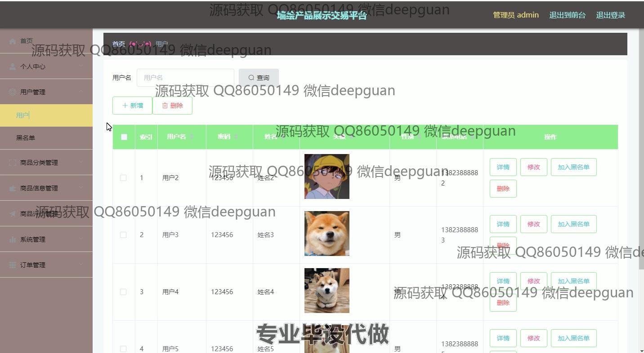Click 修改 for 用户2
Viewport: 644px width, 353px height.
[x=534, y=167]
